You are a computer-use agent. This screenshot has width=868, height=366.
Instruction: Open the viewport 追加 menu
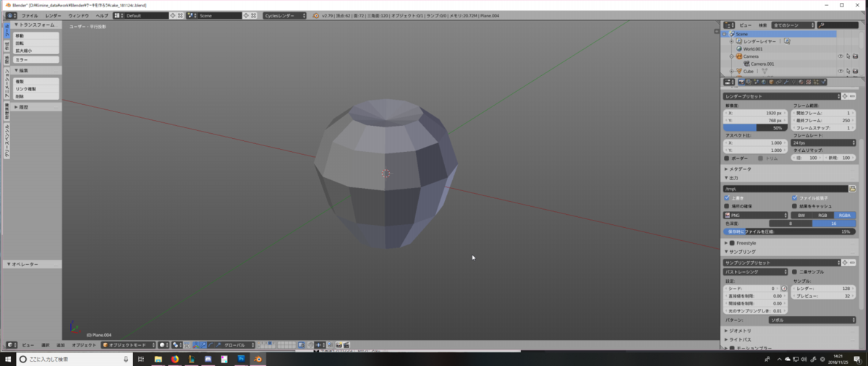pos(61,345)
